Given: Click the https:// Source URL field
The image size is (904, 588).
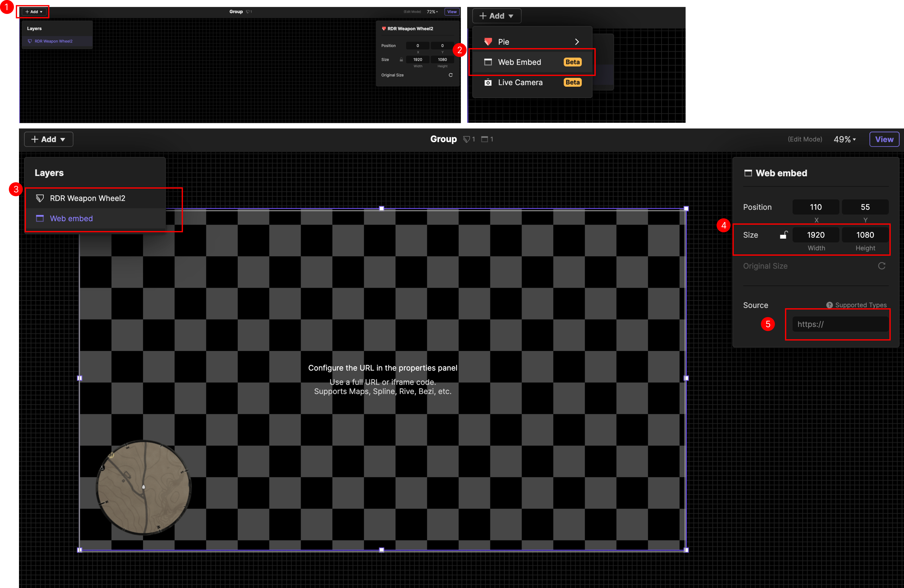Looking at the screenshot, I should tap(840, 324).
